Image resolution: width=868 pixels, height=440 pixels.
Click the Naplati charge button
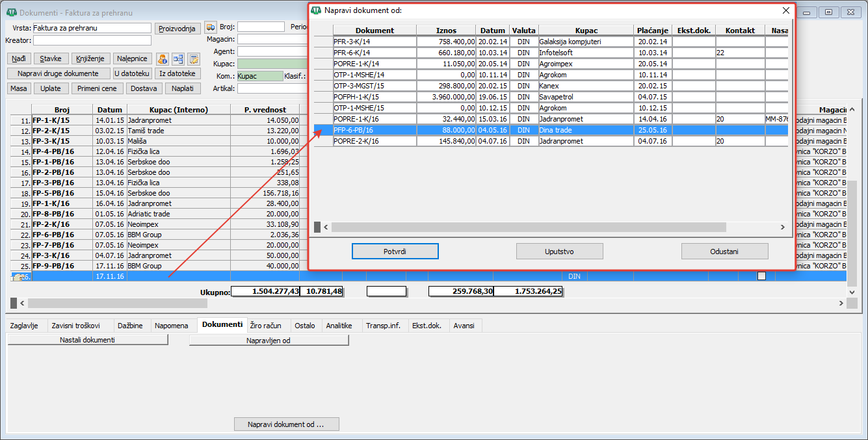183,89
